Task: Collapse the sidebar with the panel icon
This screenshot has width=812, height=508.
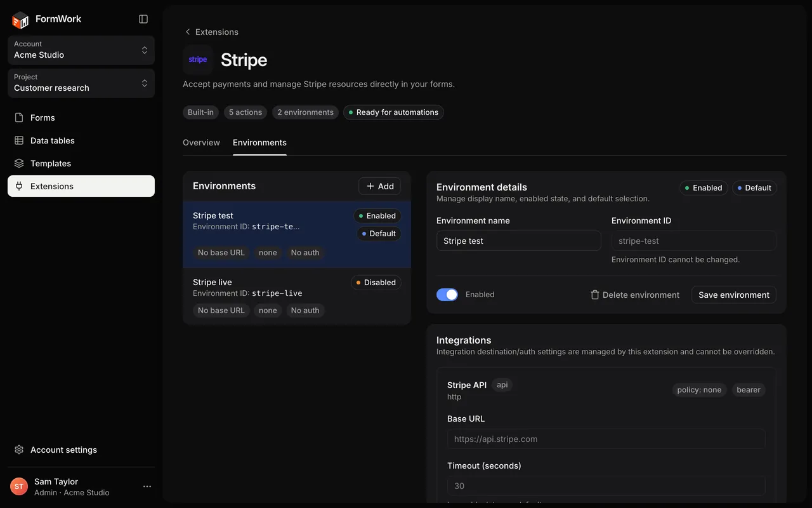Action: 143,19
